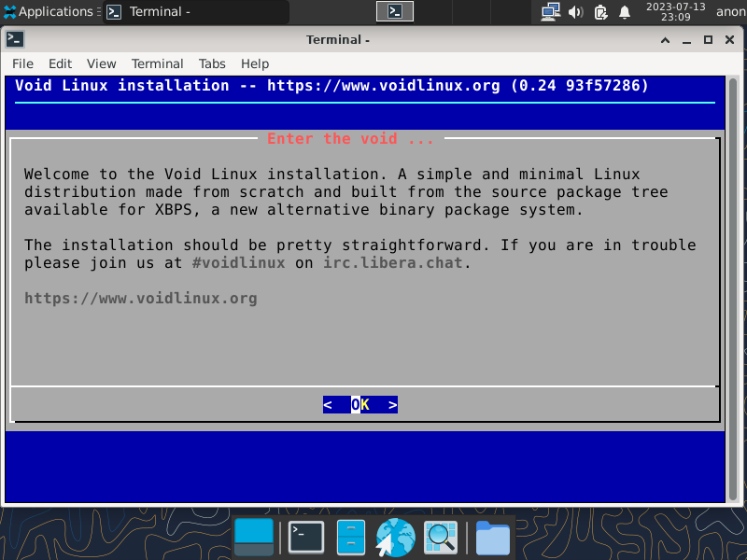Viewport: 747px width, 560px height.
Task: Open the File menu
Action: click(x=22, y=63)
